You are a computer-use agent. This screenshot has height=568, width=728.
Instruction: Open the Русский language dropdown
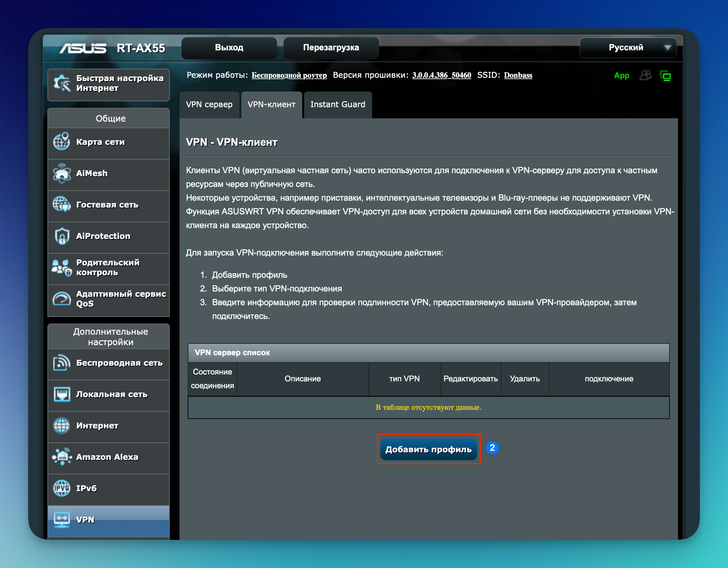pos(628,48)
